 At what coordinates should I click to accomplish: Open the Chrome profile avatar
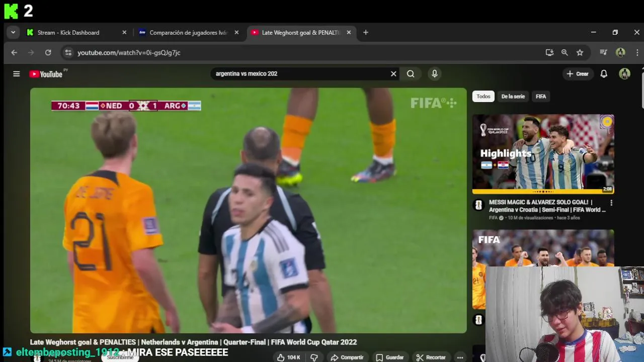click(x=621, y=52)
